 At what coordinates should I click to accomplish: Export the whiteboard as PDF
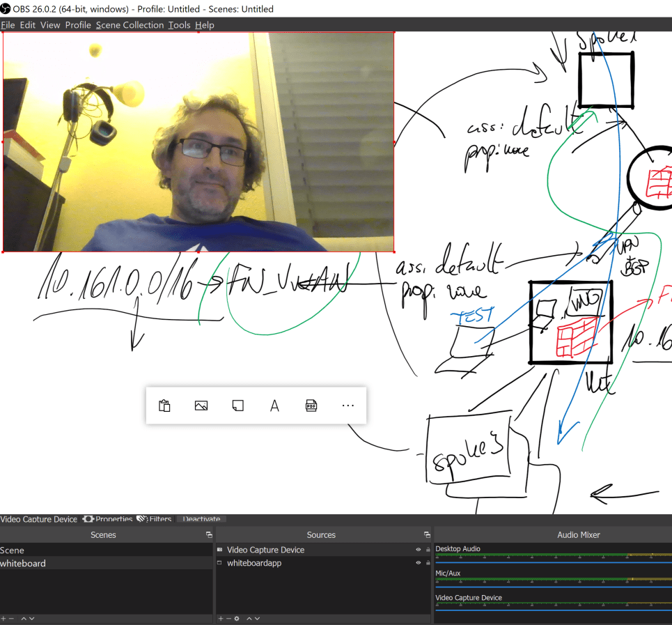click(311, 405)
